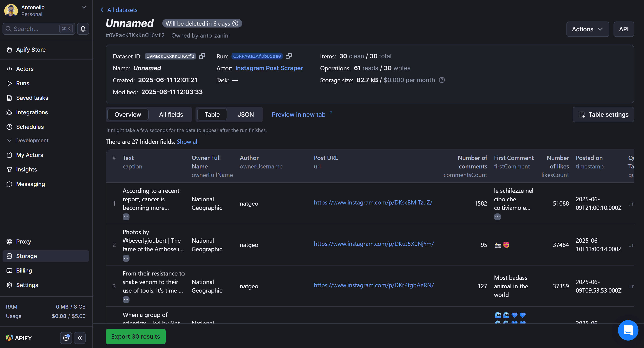Click the storage size help icon
644x348 pixels.
pyautogui.click(x=442, y=80)
